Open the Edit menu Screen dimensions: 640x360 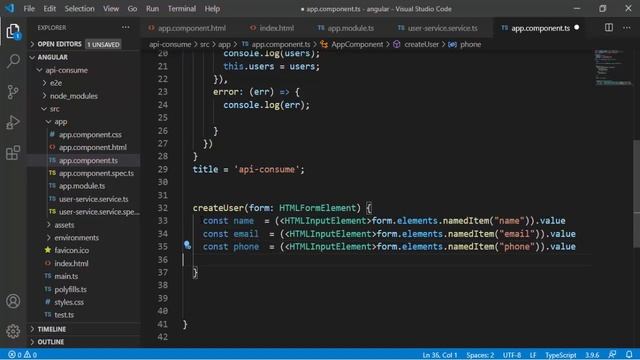tap(49, 9)
